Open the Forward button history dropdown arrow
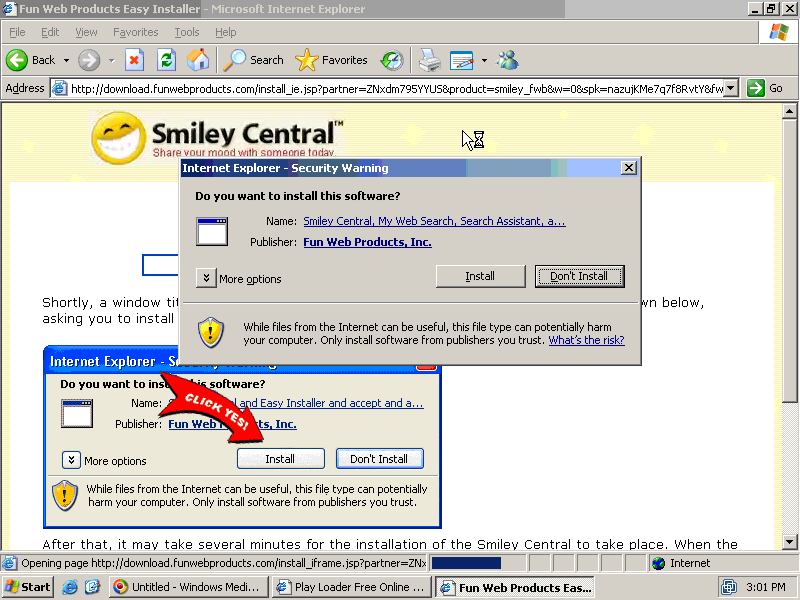Viewport: 800px width, 600px height. pyautogui.click(x=111, y=60)
